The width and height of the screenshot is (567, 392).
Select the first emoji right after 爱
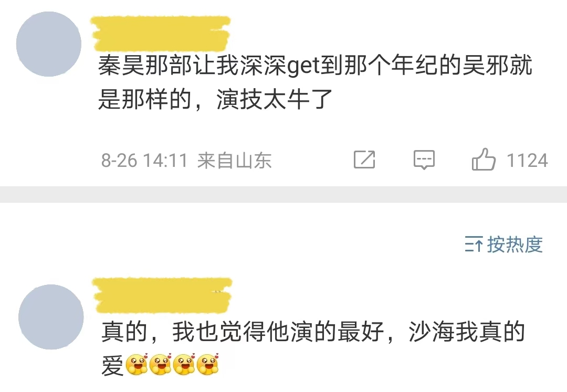136,364
